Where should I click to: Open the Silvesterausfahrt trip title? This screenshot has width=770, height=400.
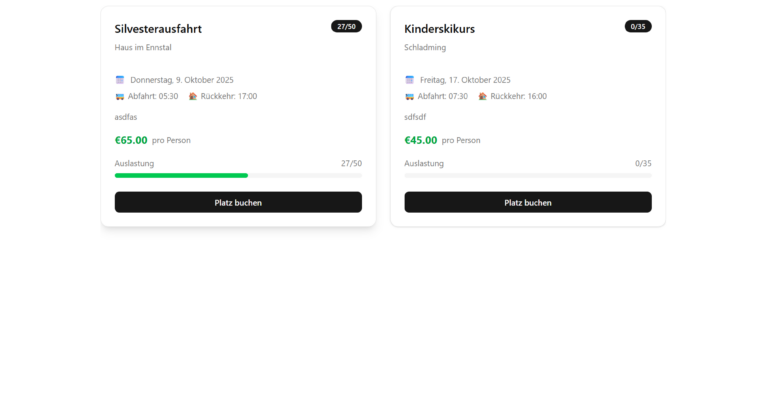click(158, 29)
